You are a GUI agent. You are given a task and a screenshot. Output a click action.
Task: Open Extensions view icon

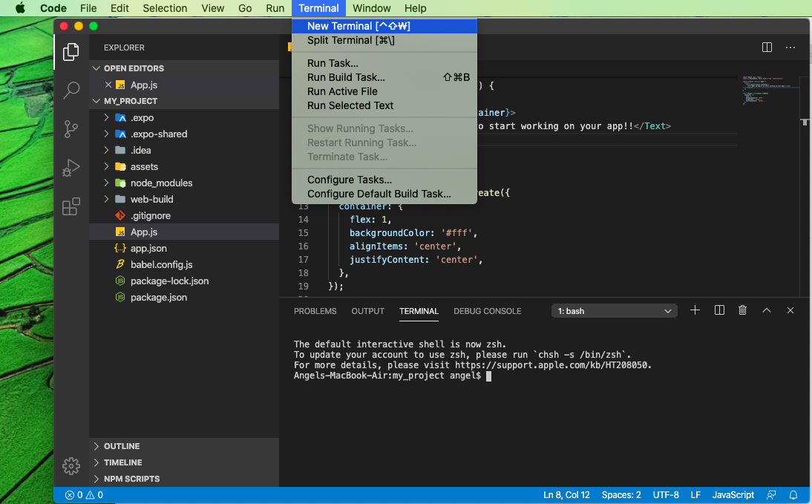[71, 206]
